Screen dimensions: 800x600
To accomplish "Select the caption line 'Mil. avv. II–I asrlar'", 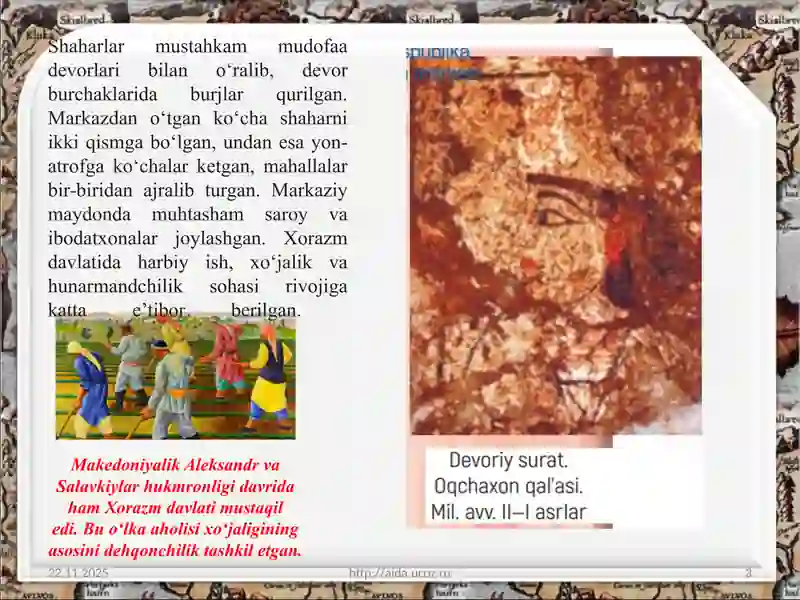I will (509, 512).
